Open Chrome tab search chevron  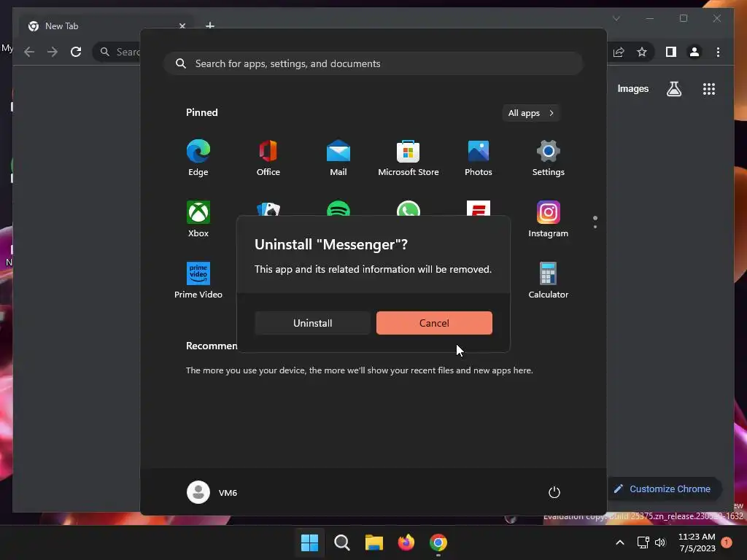tap(616, 18)
